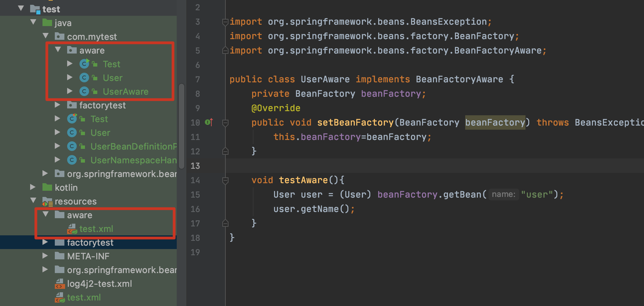Click the log4j2-test.xml file icon
This screenshot has height=306, width=644.
point(60,284)
